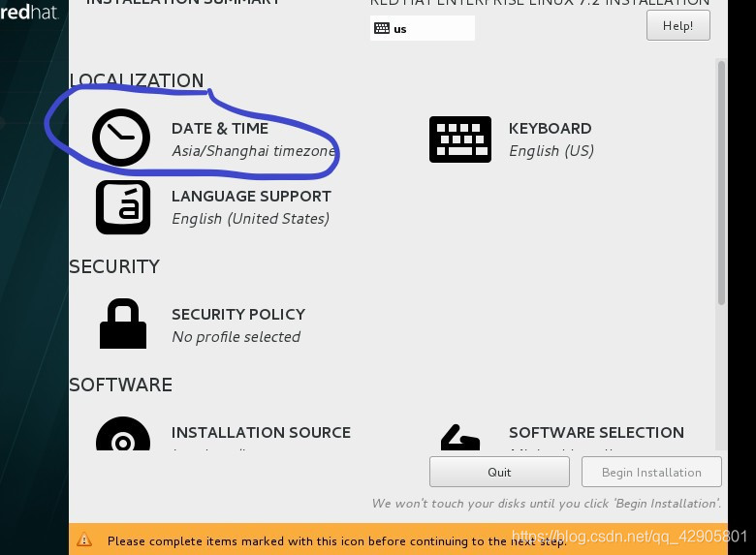This screenshot has height=555, width=756.
Task: Click the SOFTWARE section heading
Action: (x=120, y=385)
